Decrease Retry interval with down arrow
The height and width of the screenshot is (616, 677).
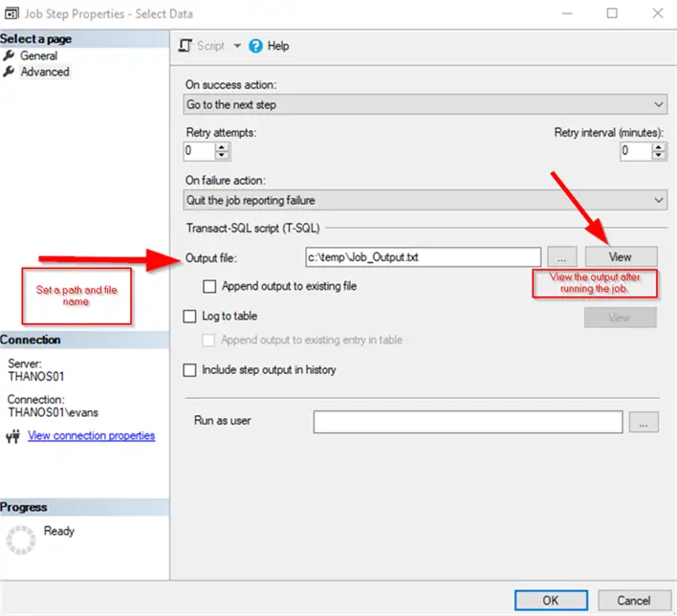[659, 155]
